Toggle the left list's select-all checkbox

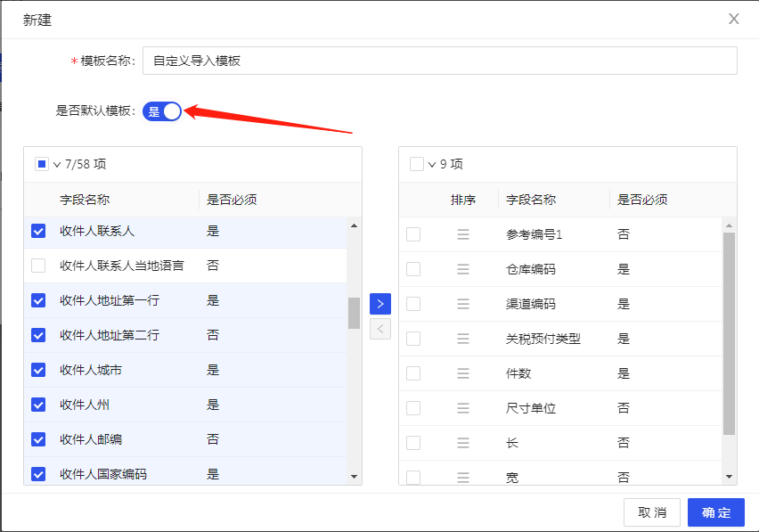pyautogui.click(x=42, y=164)
